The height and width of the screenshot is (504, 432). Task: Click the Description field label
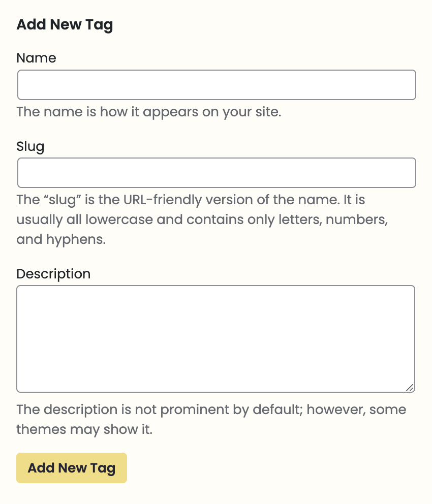pos(53,274)
